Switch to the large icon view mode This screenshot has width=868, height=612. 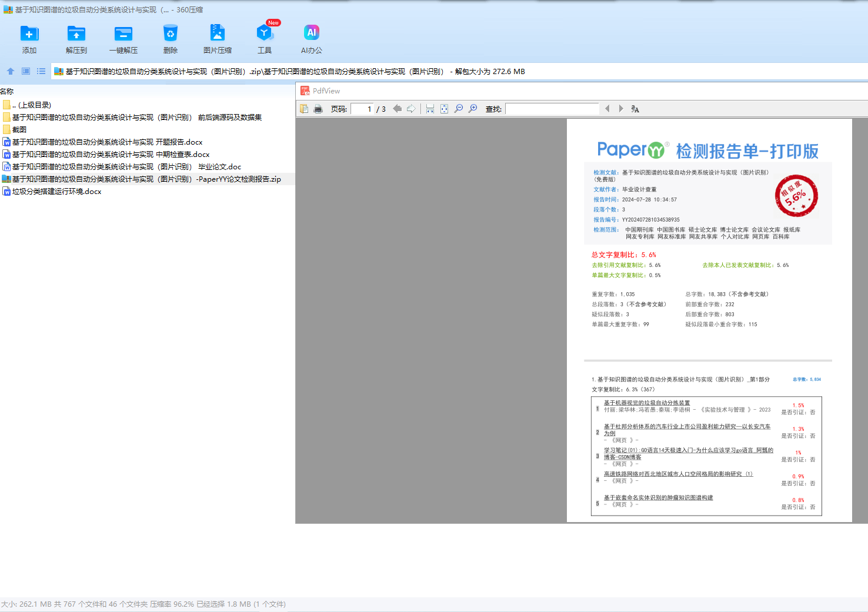pos(26,71)
